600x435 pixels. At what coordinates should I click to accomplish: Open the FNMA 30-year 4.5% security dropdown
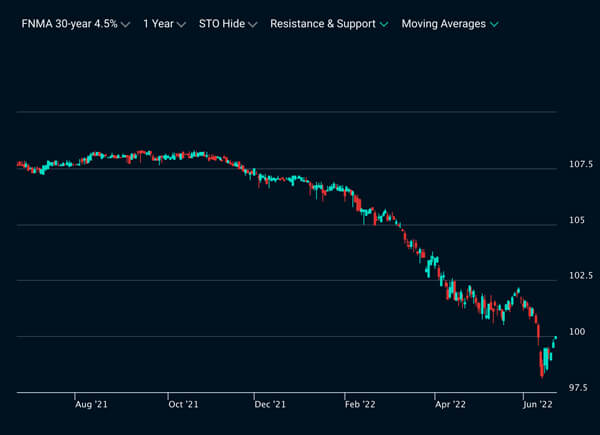coord(76,24)
